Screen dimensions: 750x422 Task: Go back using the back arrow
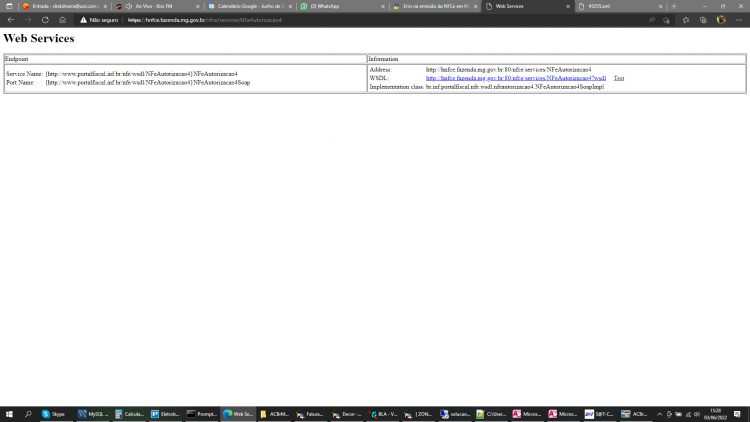coord(11,20)
